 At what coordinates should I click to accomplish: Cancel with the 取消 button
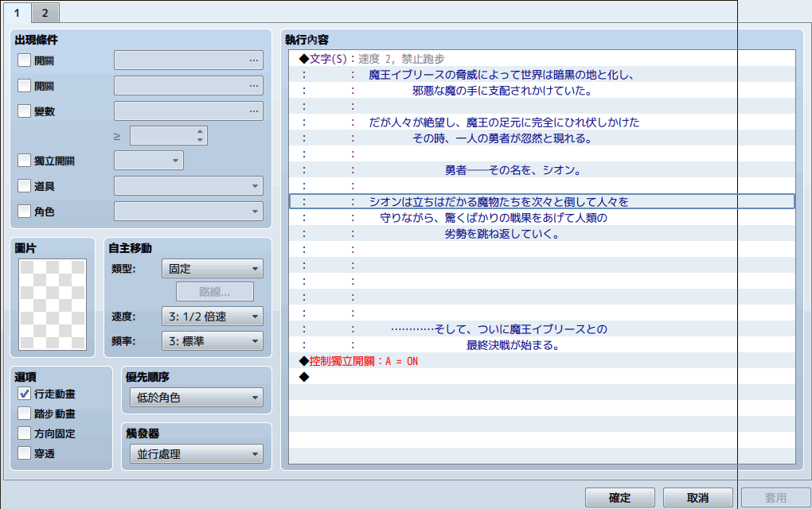(x=697, y=498)
